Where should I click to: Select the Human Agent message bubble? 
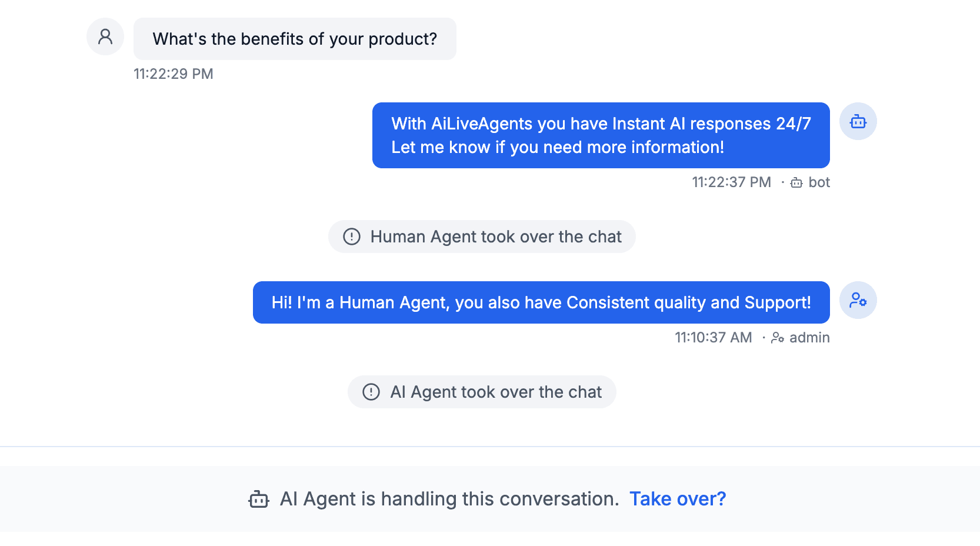tap(541, 302)
